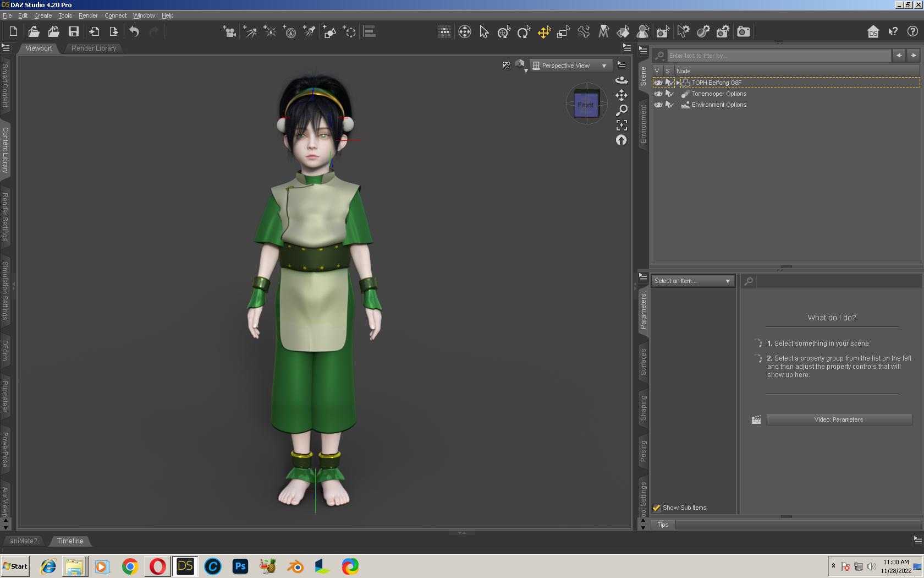Select the Joint Editor bone tool
This screenshot has width=924, height=578.
[x=584, y=32]
